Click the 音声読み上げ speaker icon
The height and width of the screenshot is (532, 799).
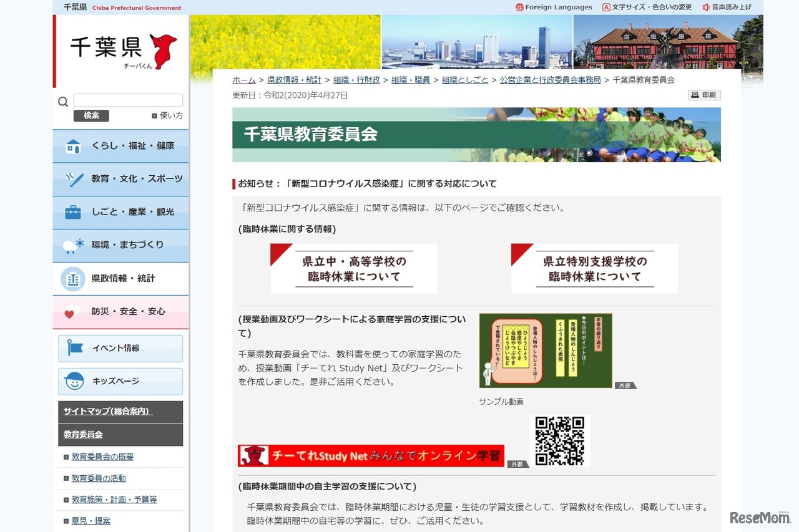[705, 7]
